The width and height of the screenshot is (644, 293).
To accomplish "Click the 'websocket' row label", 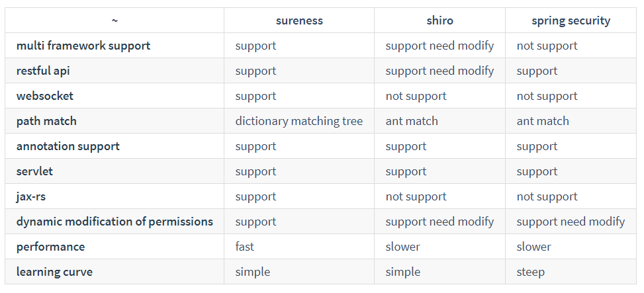I will 45,96.
